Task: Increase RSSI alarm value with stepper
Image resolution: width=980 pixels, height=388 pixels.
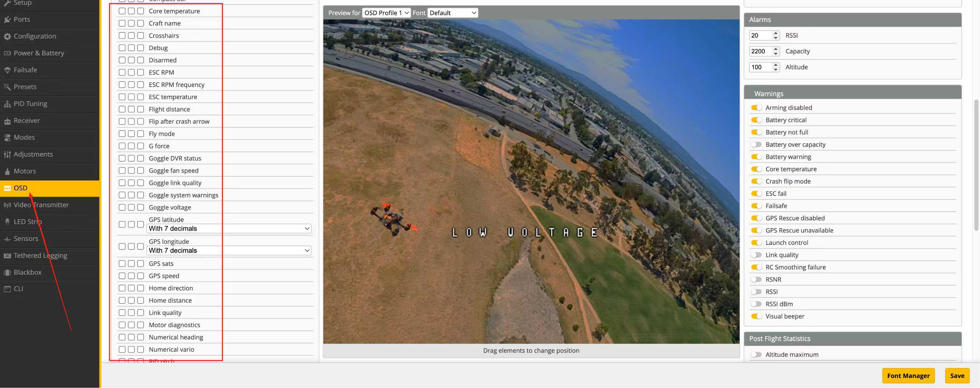Action: click(x=775, y=33)
